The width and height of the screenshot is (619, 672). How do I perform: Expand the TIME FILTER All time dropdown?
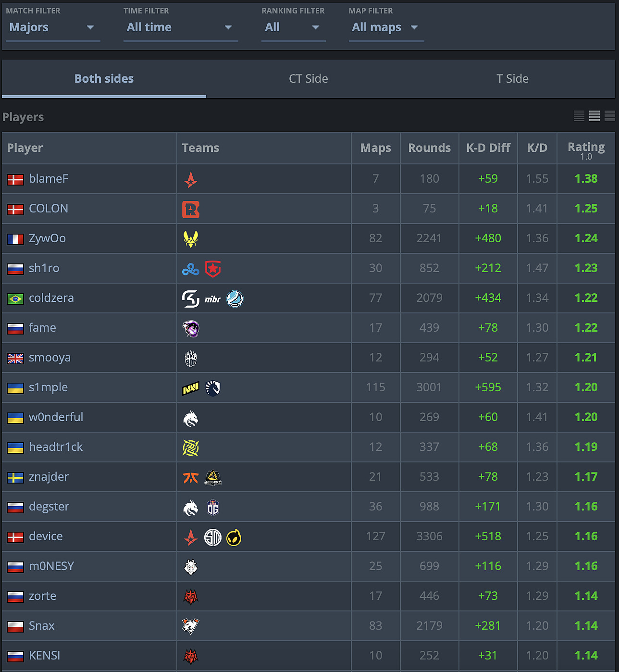pyautogui.click(x=180, y=27)
